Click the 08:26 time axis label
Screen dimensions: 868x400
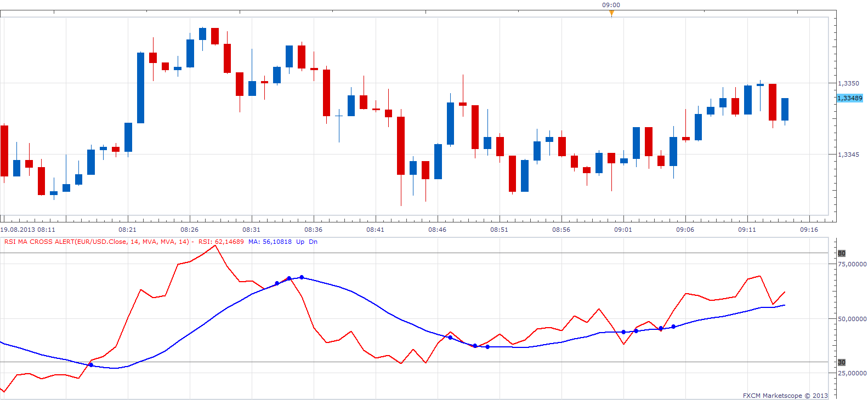point(189,230)
